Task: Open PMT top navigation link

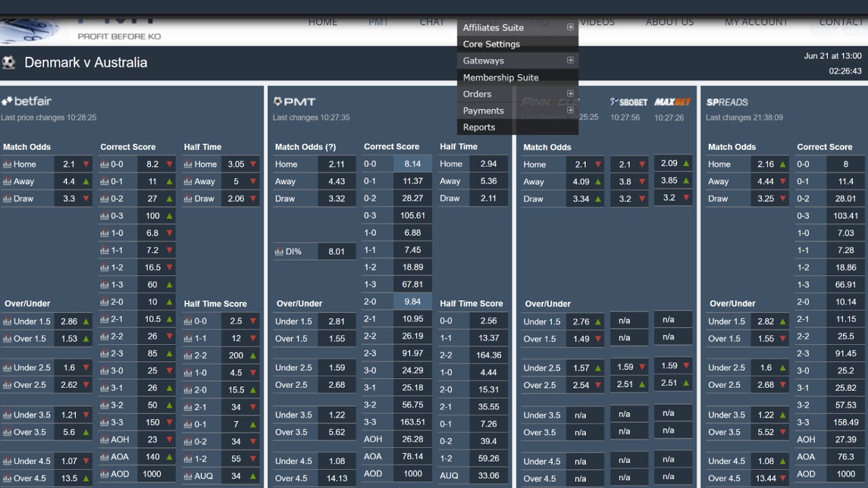Action: tap(378, 22)
